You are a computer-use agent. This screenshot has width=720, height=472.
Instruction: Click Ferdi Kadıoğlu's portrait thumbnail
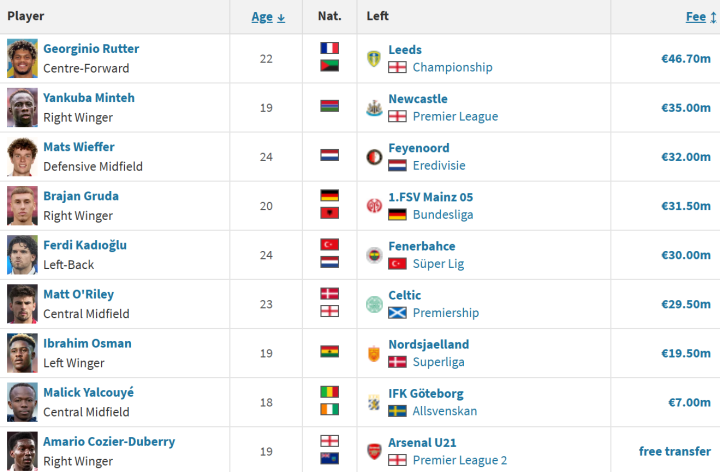click(x=22, y=254)
